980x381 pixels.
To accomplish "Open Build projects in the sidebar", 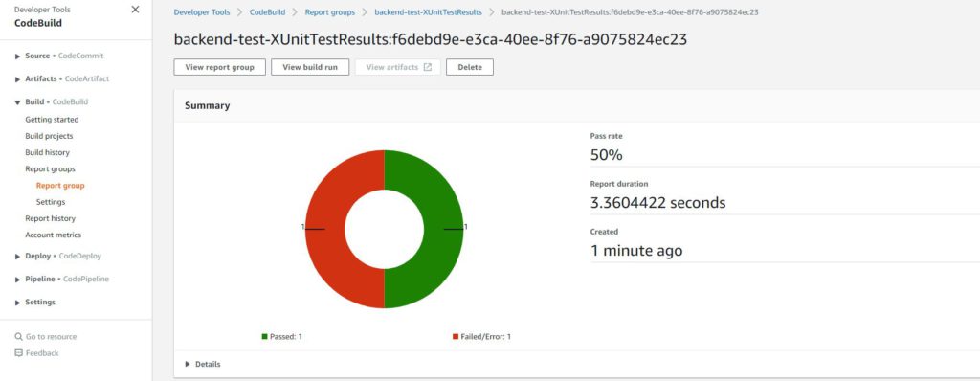I will click(x=49, y=136).
